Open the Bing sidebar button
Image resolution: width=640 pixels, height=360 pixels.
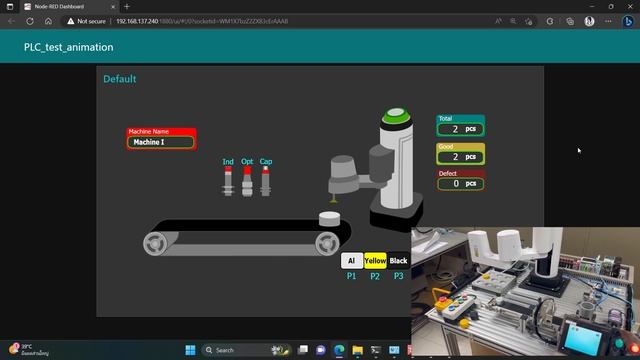pyautogui.click(x=628, y=21)
